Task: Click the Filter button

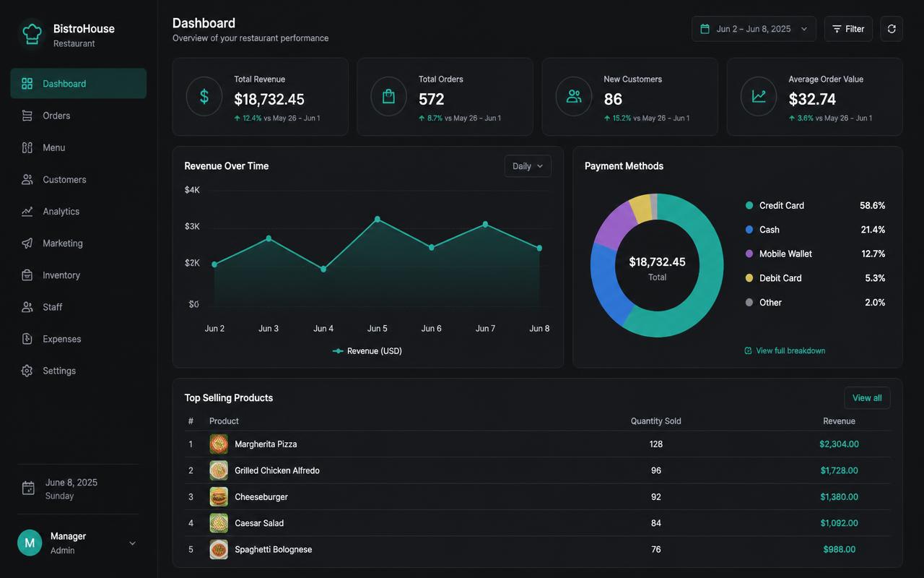Action: coord(848,29)
